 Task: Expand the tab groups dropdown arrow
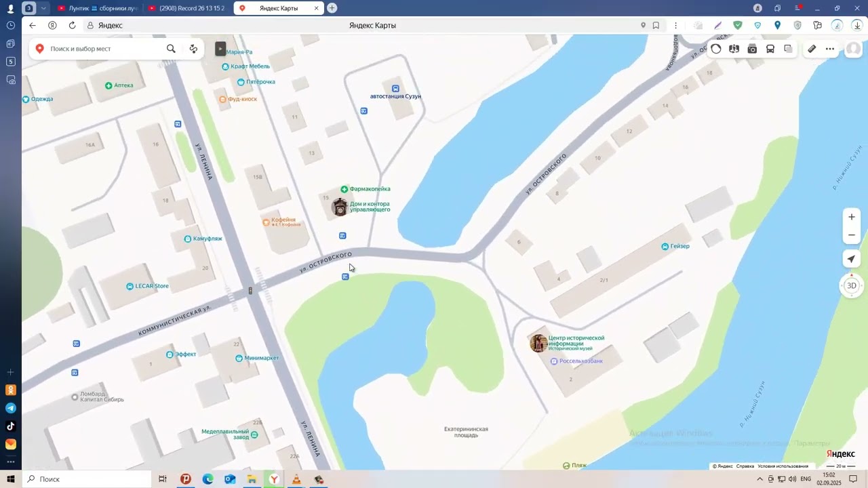tap(43, 8)
